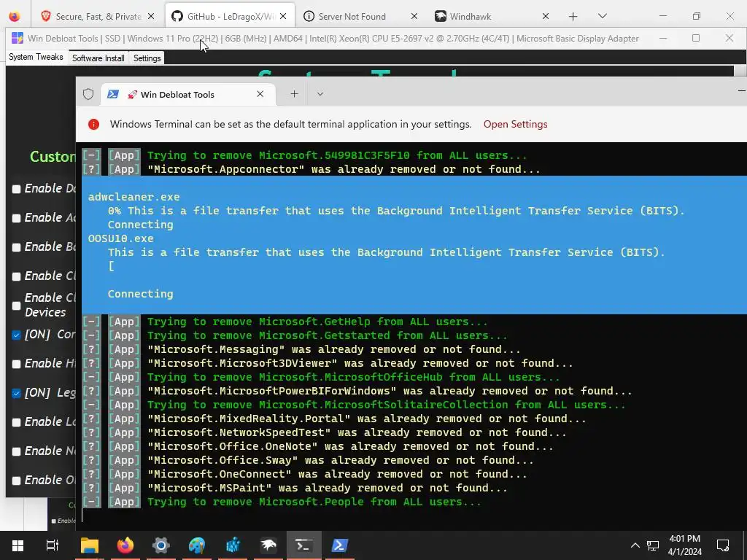Switch to GitHub - LeDragoX browser tab

click(x=230, y=16)
